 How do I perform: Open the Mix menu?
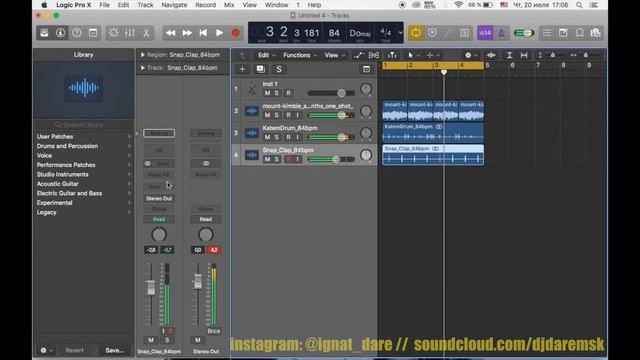pos(229,5)
